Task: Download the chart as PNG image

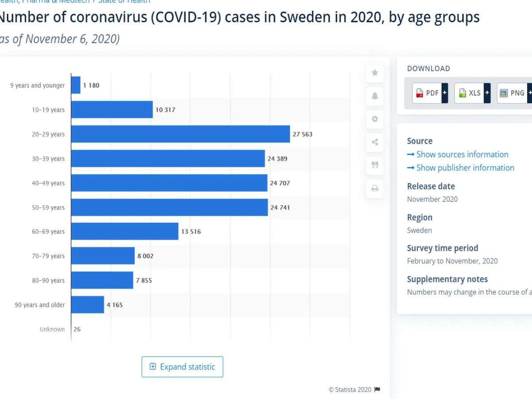Action: tap(512, 93)
